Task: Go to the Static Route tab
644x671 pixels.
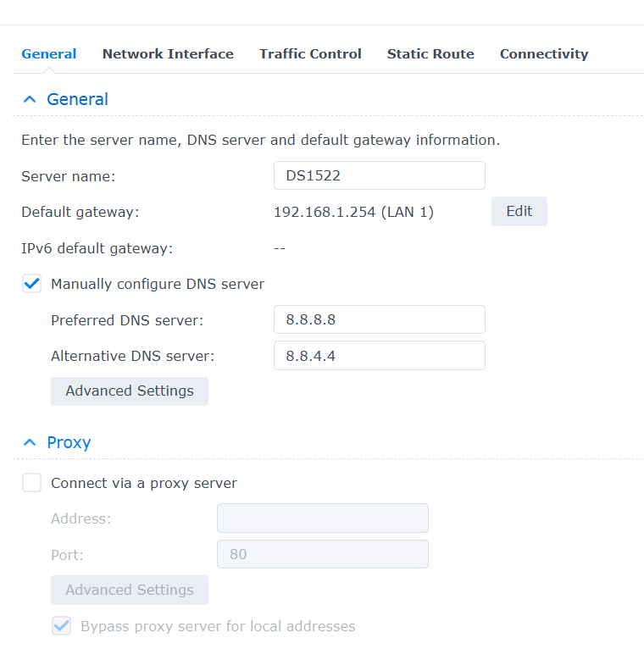Action: point(430,54)
